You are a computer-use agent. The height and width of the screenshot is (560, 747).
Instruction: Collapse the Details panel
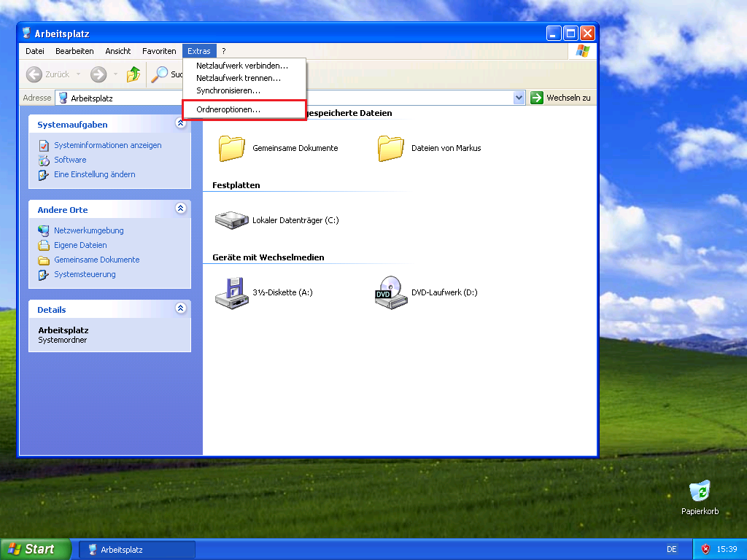click(x=181, y=308)
